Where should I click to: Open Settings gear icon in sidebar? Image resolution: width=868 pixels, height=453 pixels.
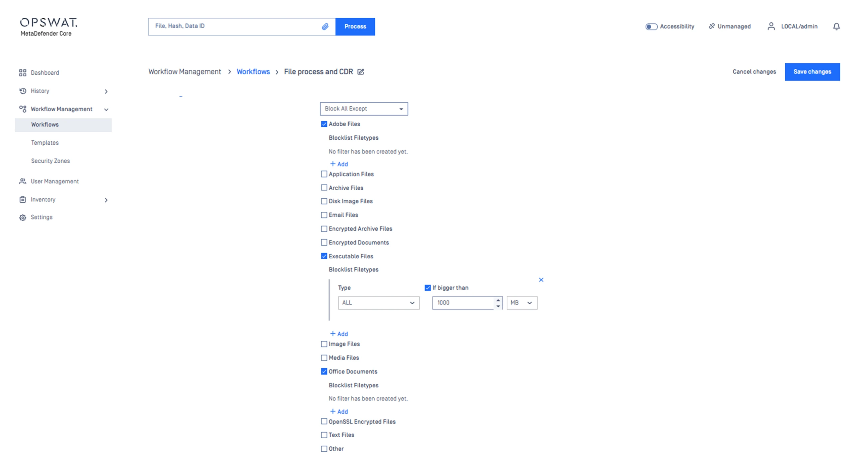(22, 217)
